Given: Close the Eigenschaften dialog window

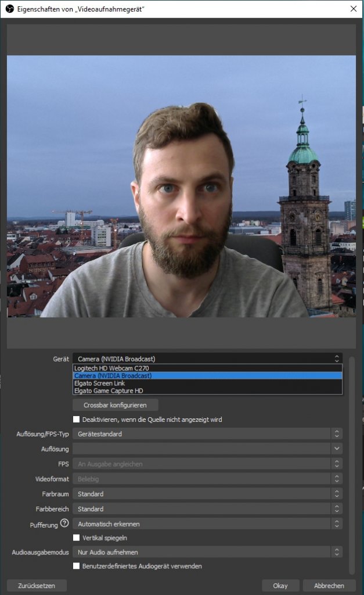Looking at the screenshot, I should pos(354,9).
